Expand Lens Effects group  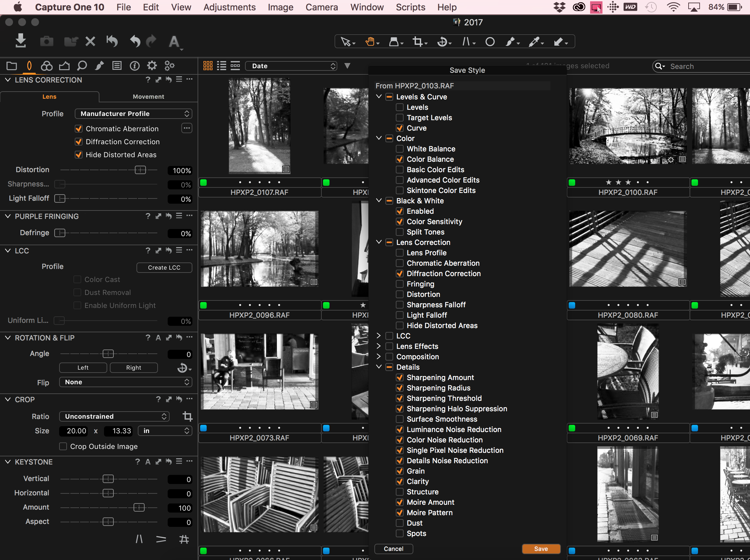pyautogui.click(x=379, y=346)
